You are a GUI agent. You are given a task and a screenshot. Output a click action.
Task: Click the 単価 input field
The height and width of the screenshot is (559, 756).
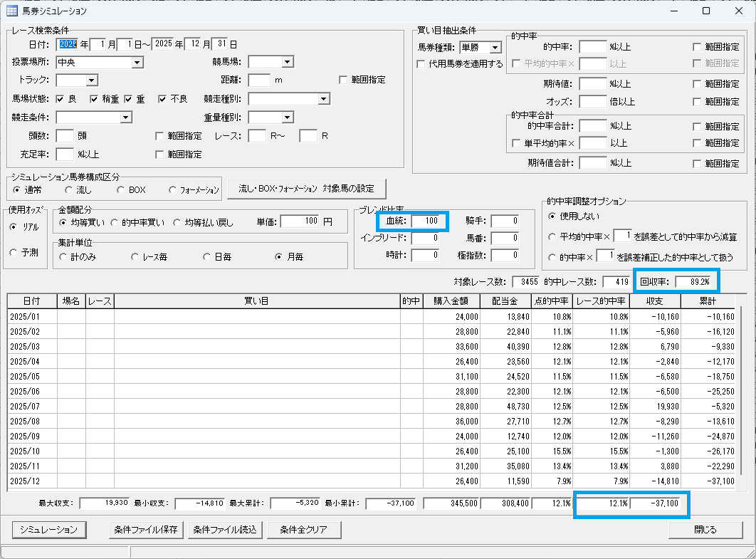pyautogui.click(x=300, y=221)
